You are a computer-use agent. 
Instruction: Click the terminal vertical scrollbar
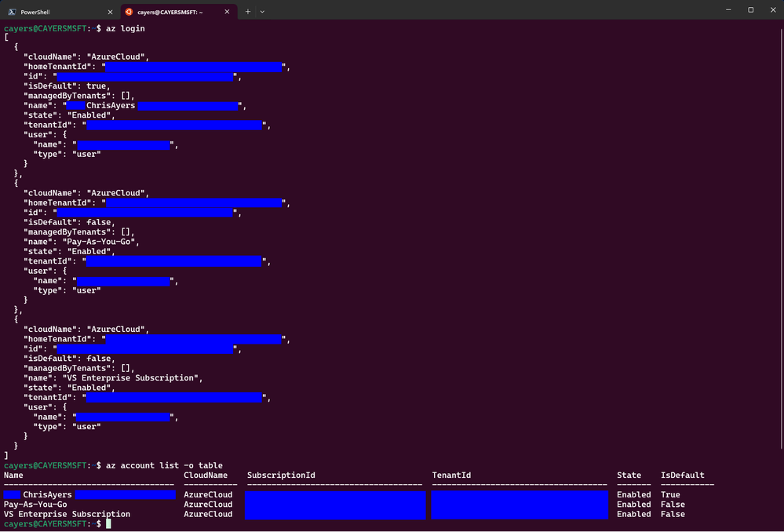point(782,239)
